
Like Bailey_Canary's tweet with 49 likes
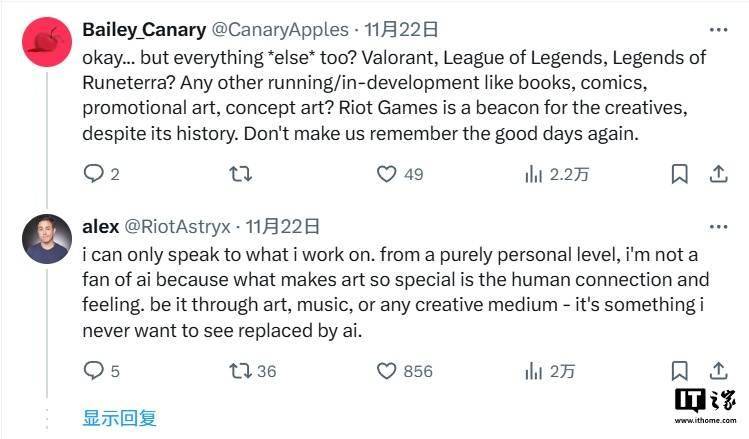pos(387,174)
